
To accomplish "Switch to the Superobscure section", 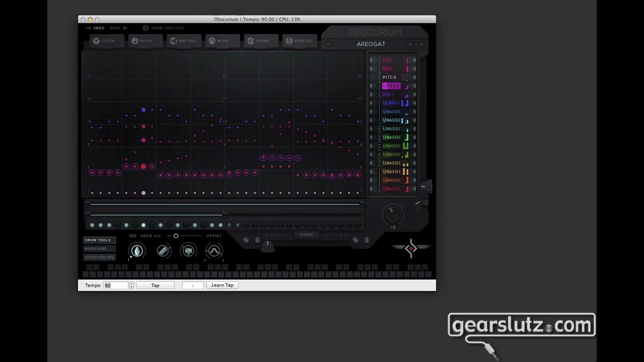I will click(x=99, y=257).
